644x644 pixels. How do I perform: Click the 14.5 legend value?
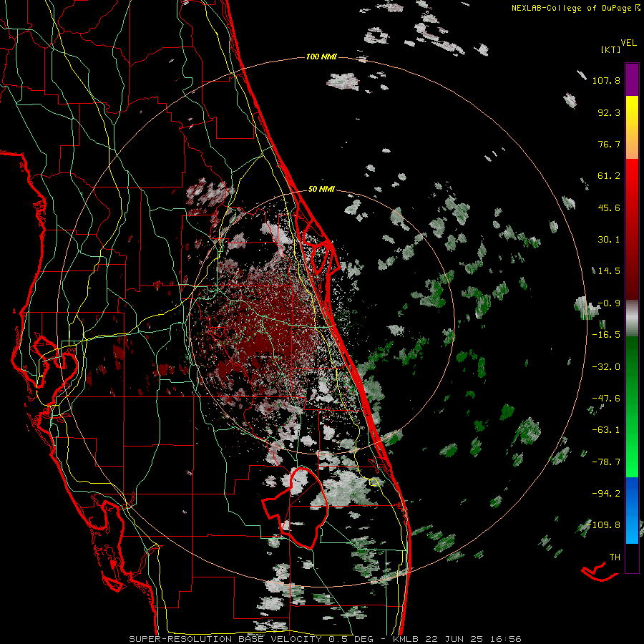click(609, 271)
